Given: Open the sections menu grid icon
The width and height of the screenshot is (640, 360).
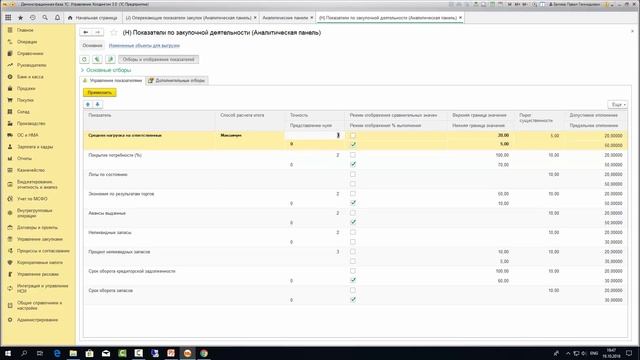Looking at the screenshot, I should (8, 18).
